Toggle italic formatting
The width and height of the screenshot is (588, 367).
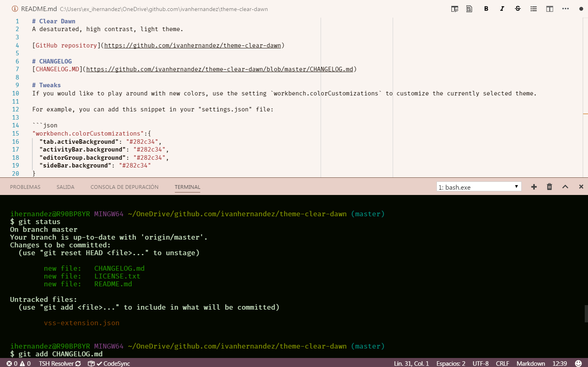[x=502, y=9]
